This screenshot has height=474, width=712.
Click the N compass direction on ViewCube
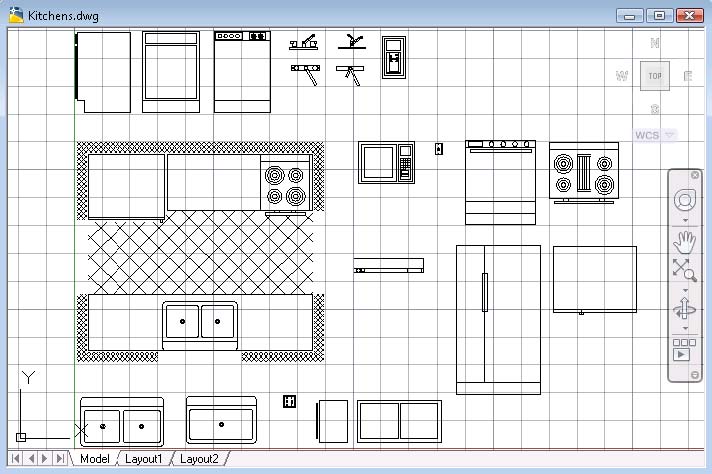click(655, 43)
